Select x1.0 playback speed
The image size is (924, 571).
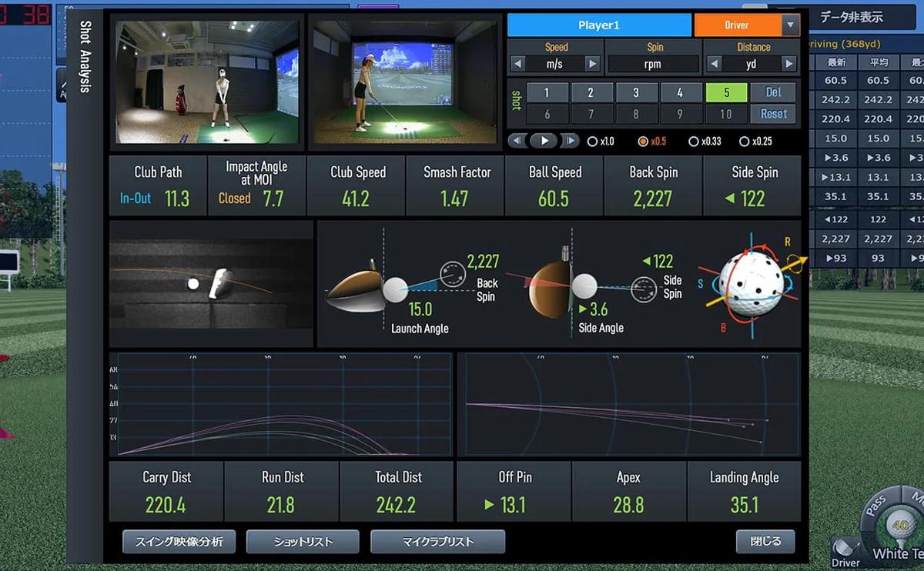(601, 142)
